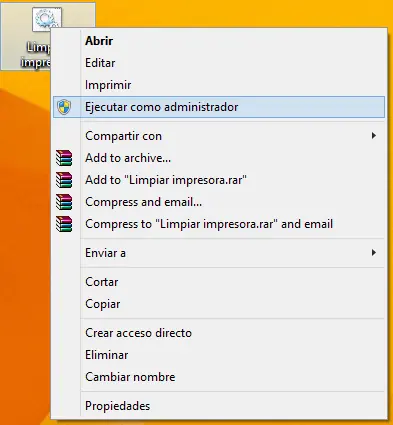Click the WinRAR icon next to Add to archive...
The width and height of the screenshot is (393, 425).
[x=64, y=158]
